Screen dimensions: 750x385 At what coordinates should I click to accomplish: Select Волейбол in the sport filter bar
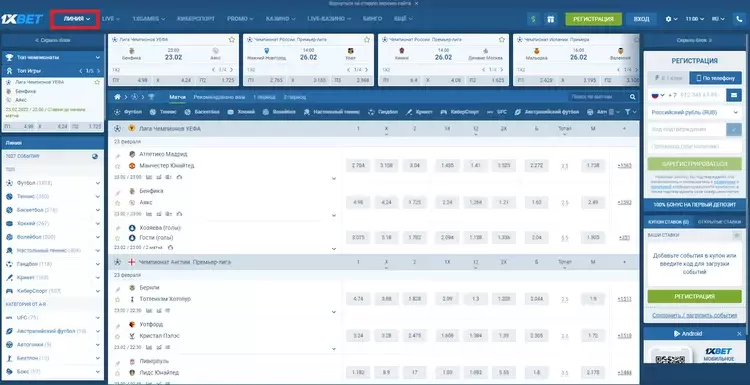pyautogui.click(x=279, y=112)
